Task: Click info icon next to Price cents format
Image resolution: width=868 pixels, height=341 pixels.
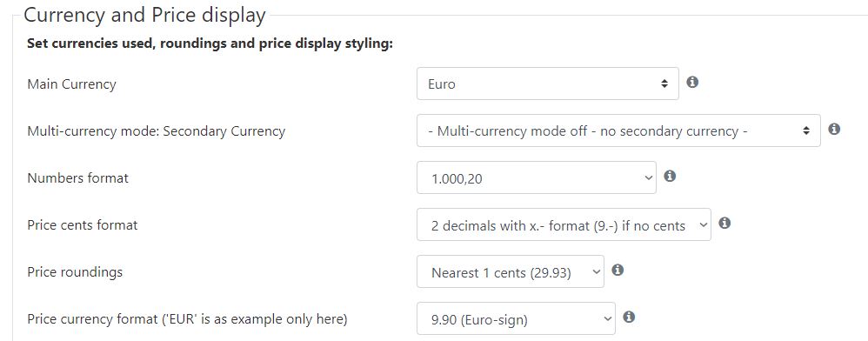Action: [724, 223]
